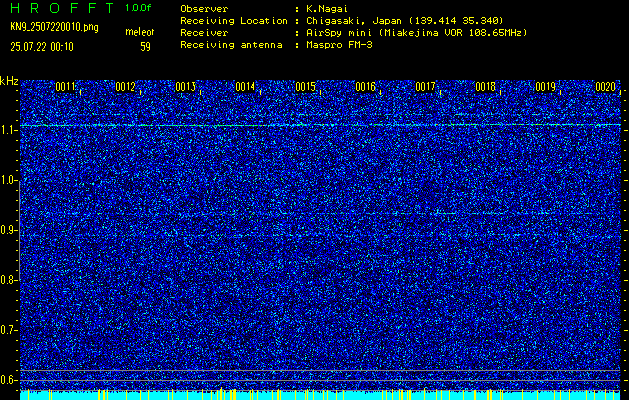
Task: Click the timestamp 25.07.22 00:10
Action: 42,47
